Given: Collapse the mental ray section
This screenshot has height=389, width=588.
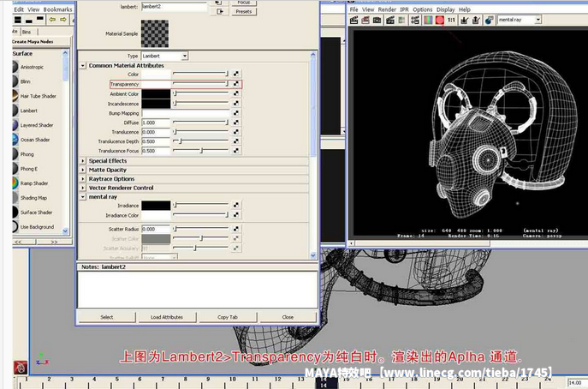Looking at the screenshot, I should 83,197.
